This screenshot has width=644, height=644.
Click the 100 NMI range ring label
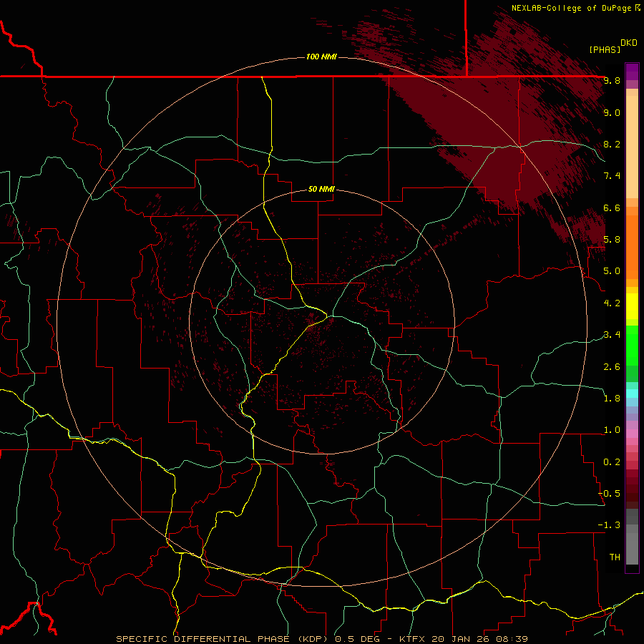(x=321, y=57)
